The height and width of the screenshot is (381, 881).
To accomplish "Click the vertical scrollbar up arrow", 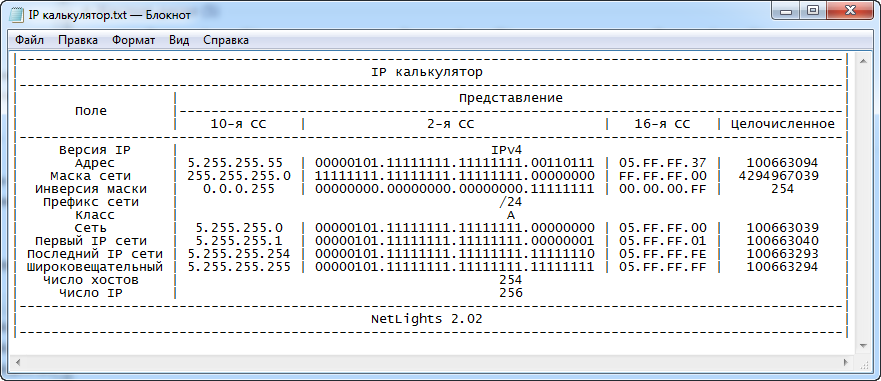I will pyautogui.click(x=863, y=60).
